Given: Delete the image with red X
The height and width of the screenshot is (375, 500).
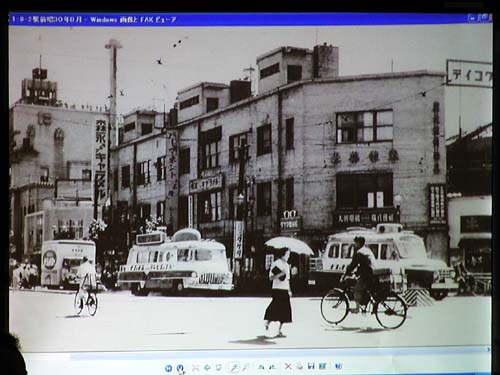Looking at the screenshot, I should 288,367.
